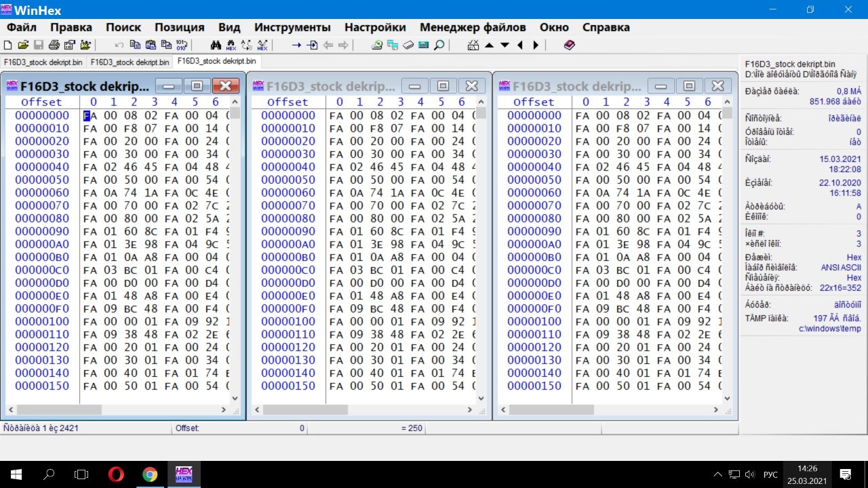Open Google Chrome from the taskbar
The height and width of the screenshot is (488, 868).
[150, 474]
